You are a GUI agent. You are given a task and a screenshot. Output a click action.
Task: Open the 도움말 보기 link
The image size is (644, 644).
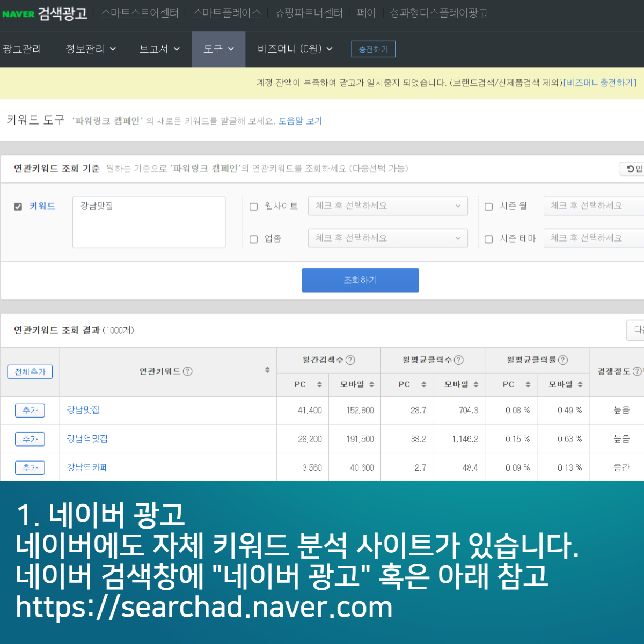click(x=300, y=121)
